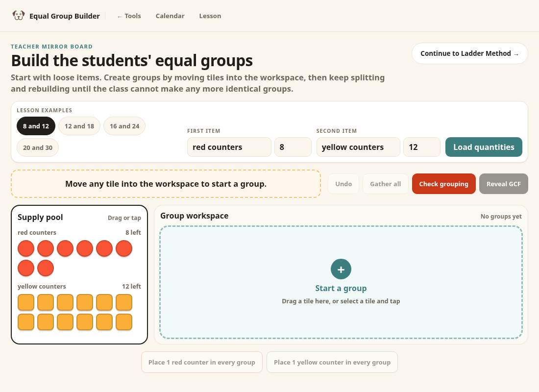
Task: Open the Lesson nav item
Action: coord(210,16)
